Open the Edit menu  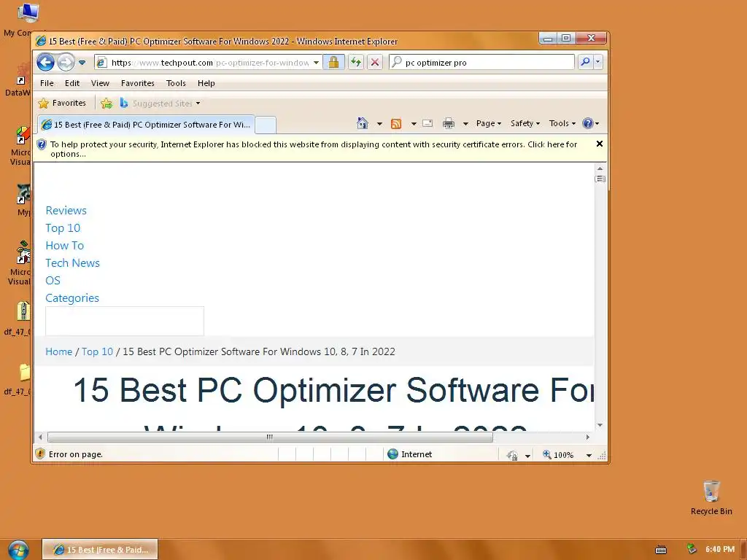coord(72,83)
